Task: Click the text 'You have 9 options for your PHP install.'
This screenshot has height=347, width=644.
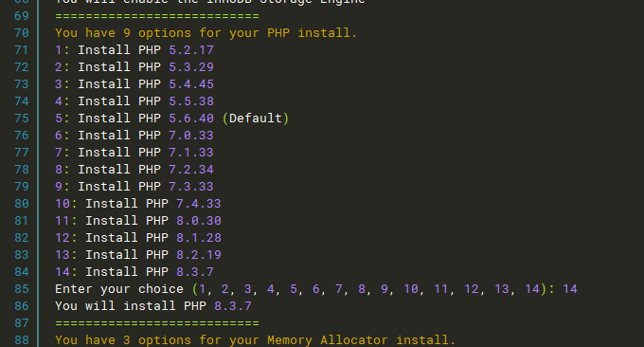Action: (206, 33)
